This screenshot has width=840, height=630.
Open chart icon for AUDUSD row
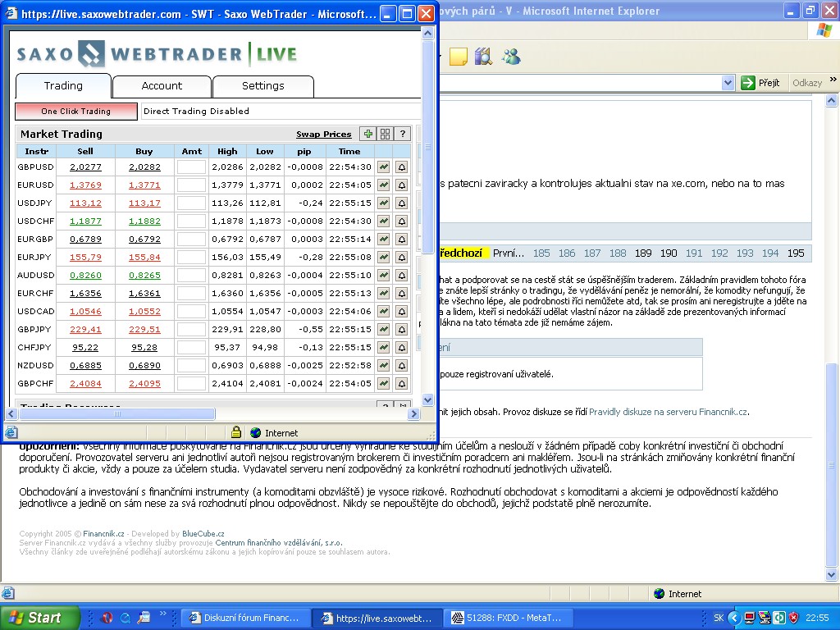pyautogui.click(x=384, y=276)
